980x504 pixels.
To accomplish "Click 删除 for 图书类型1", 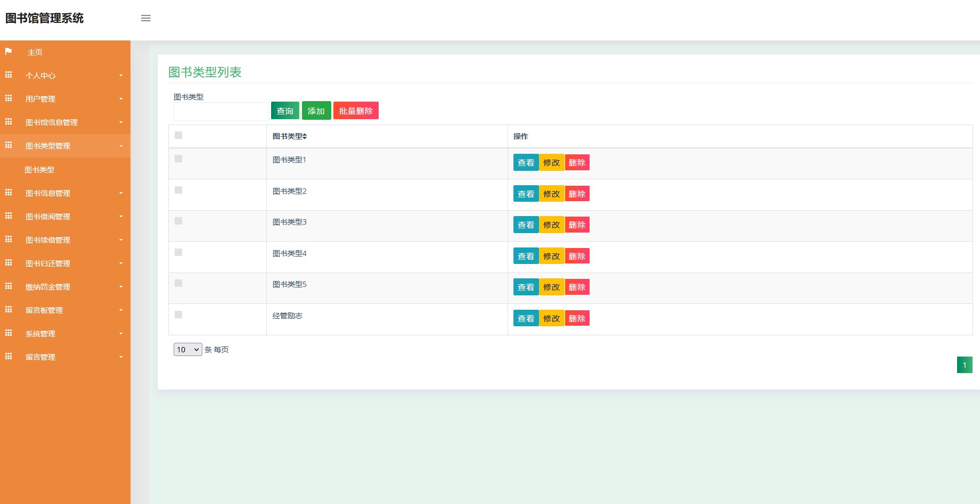I will click(x=577, y=162).
